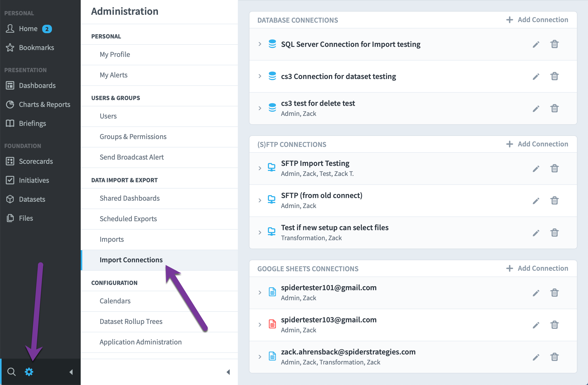
Task: Edit cs3 test for delete test
Action: tap(536, 108)
